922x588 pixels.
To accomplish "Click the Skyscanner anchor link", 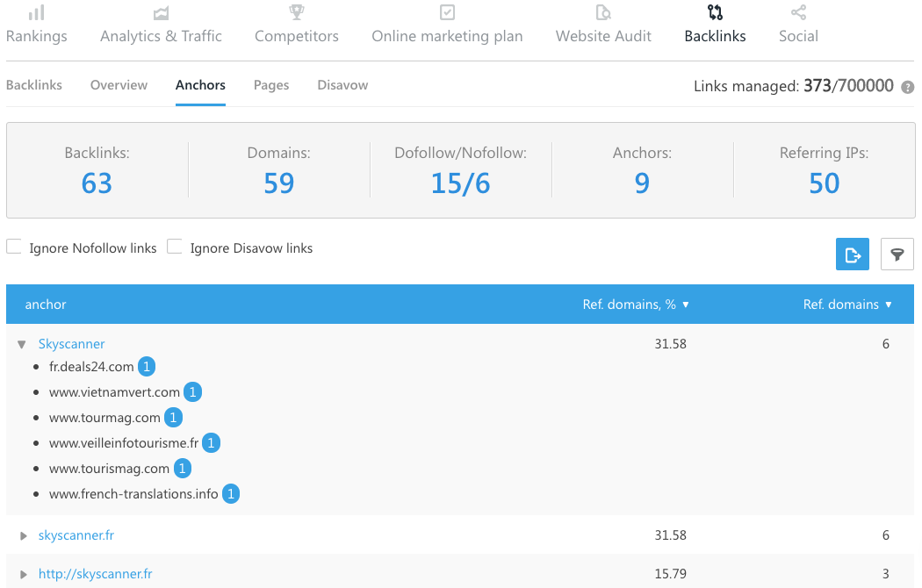I will (71, 344).
